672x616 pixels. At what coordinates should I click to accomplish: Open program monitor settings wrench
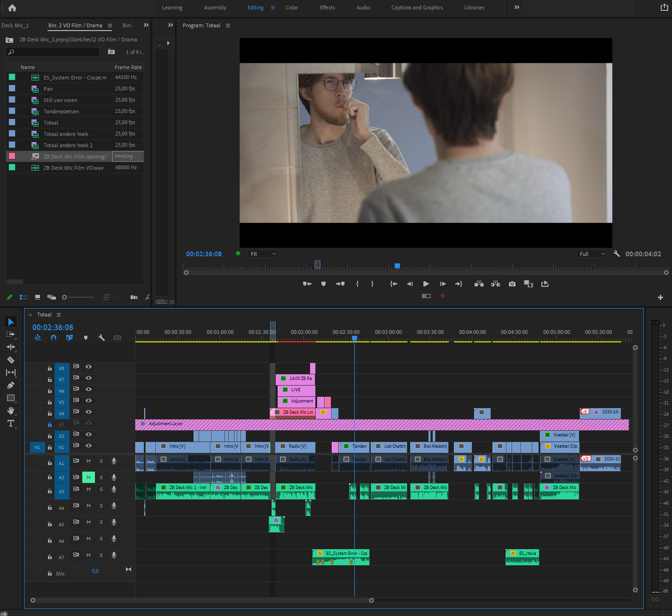tap(617, 253)
